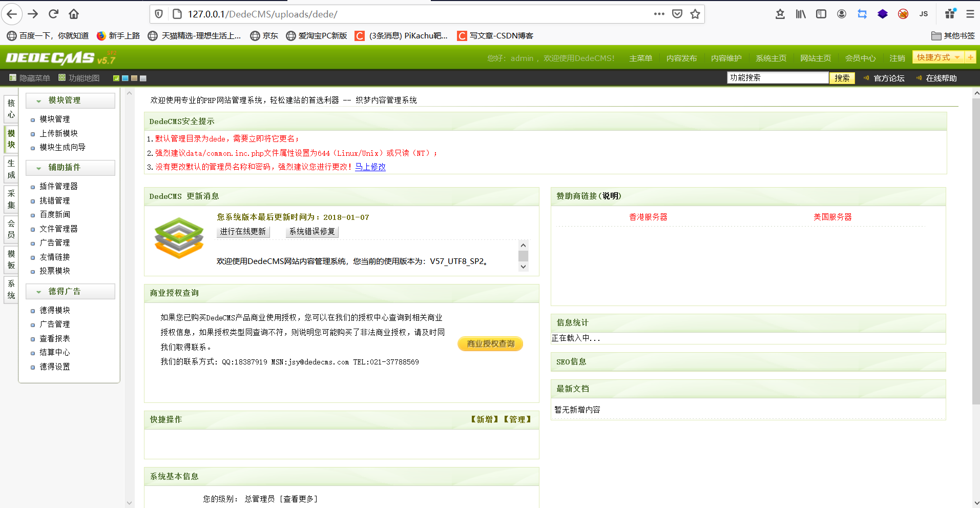Screen dimensions: 980x508
Task: Click the tracking protection shield in address bar
Action: (x=158, y=14)
